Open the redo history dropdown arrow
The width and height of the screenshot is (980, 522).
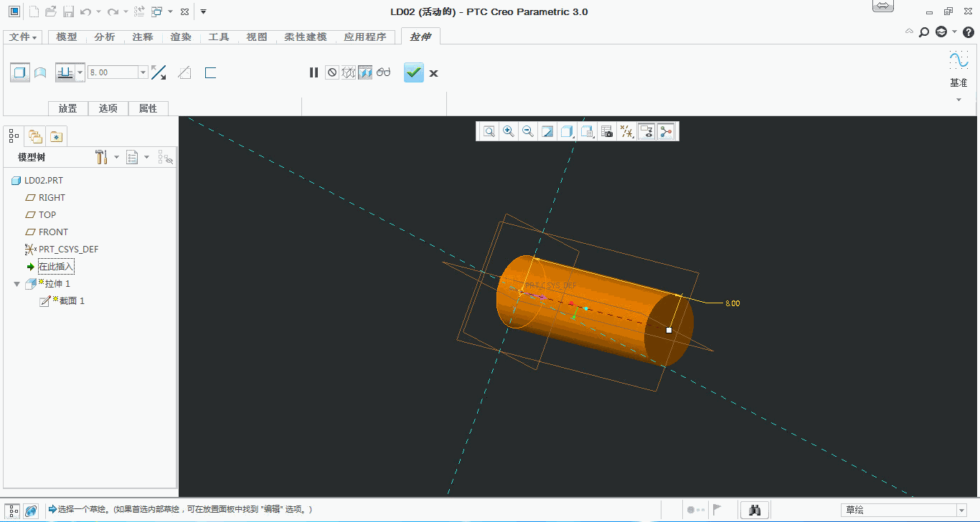tap(126, 12)
